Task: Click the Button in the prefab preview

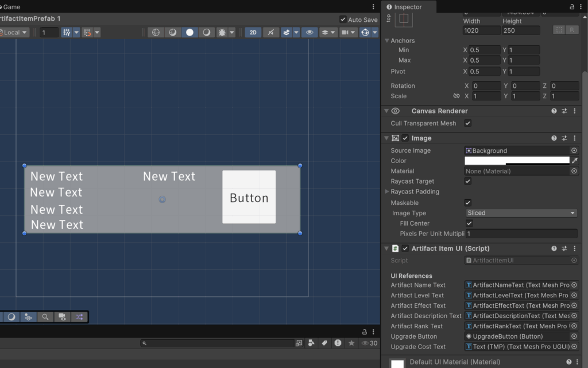Action: (249, 197)
